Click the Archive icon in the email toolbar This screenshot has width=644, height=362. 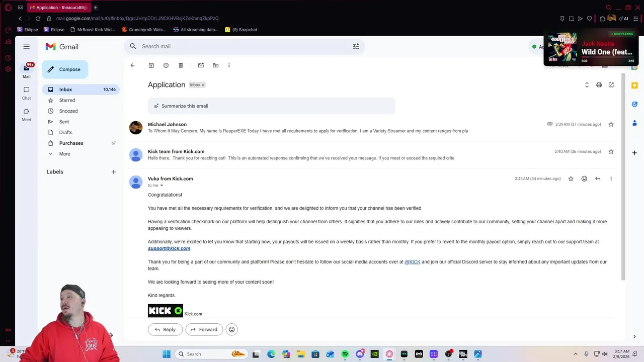pyautogui.click(x=151, y=65)
